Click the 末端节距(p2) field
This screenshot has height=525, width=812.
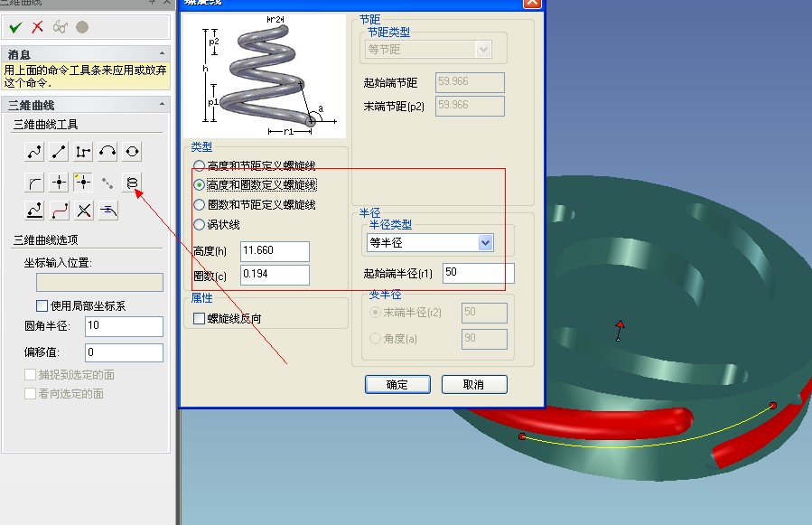click(470, 106)
